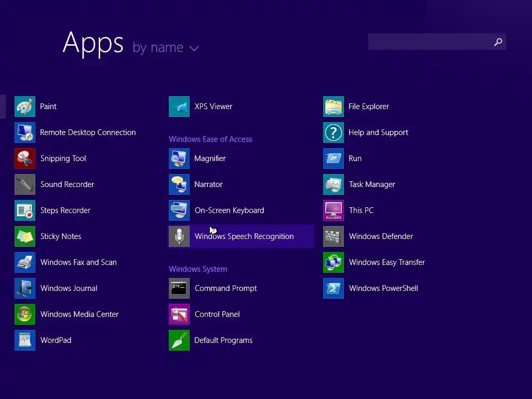Click the 'File Explorer' label
Screen dimensions: 532x399
click(x=369, y=107)
